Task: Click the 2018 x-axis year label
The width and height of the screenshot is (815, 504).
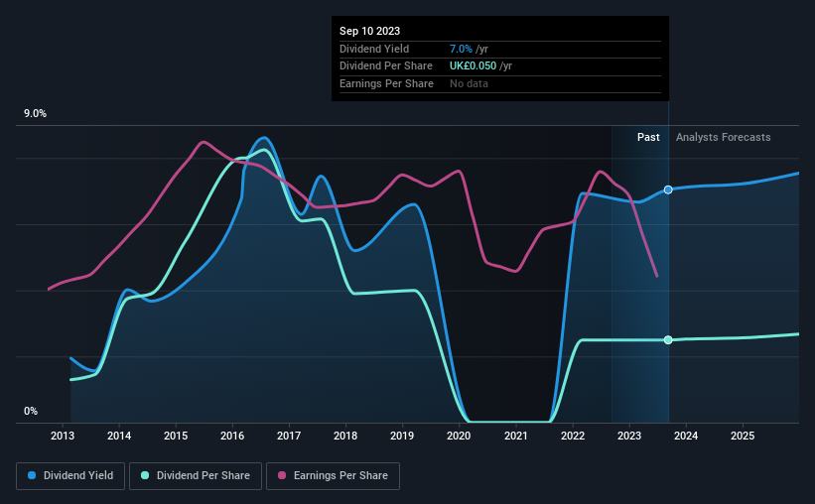Action: [x=345, y=436]
